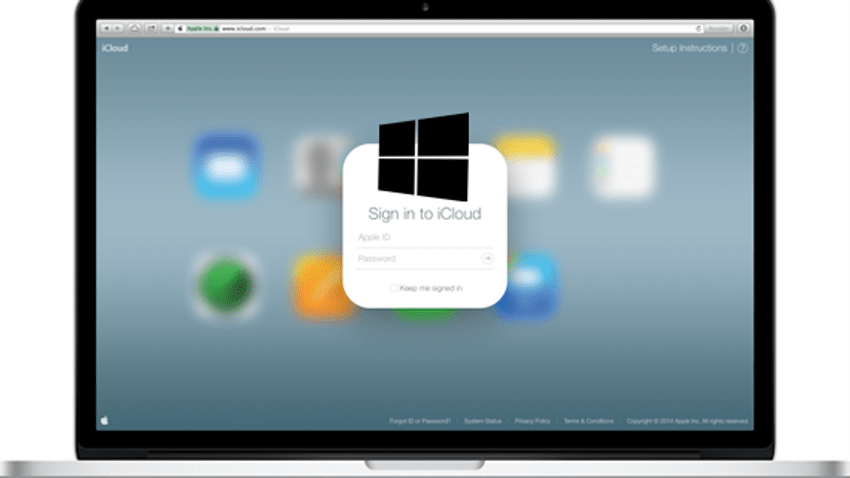The image size is (850, 478).
Task: Open the Setup Instructions link
Action: click(x=689, y=48)
